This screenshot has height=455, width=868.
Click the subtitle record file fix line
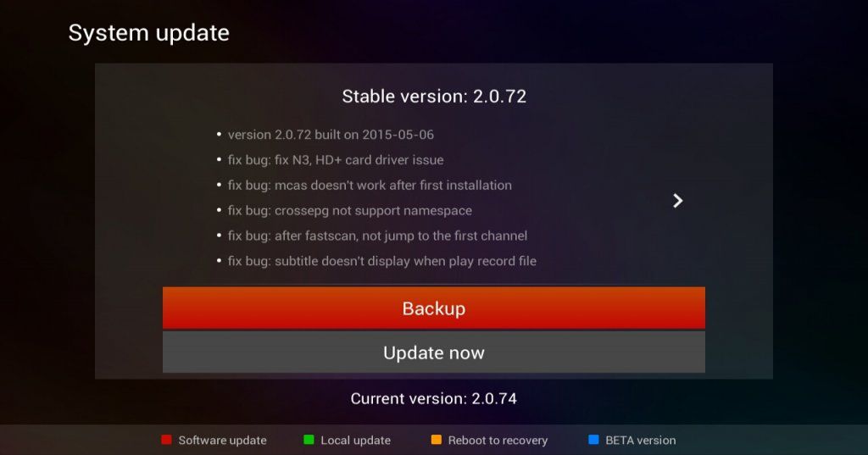382,261
